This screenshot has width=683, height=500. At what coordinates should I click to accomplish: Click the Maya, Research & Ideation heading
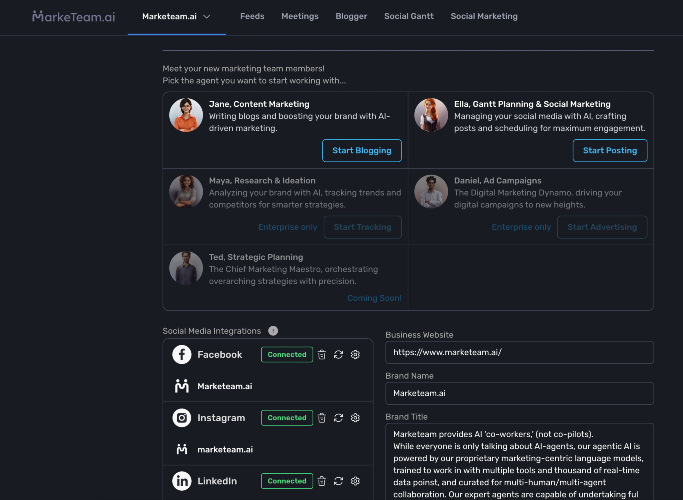262,180
